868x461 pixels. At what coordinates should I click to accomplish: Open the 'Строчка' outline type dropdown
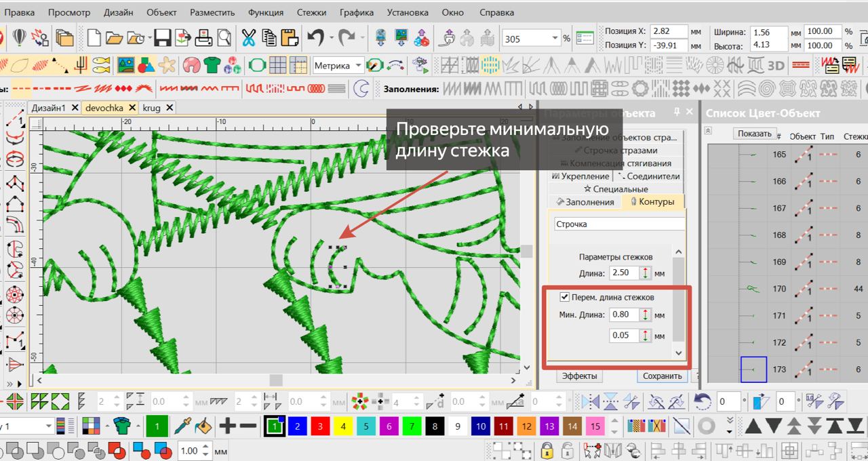(618, 224)
